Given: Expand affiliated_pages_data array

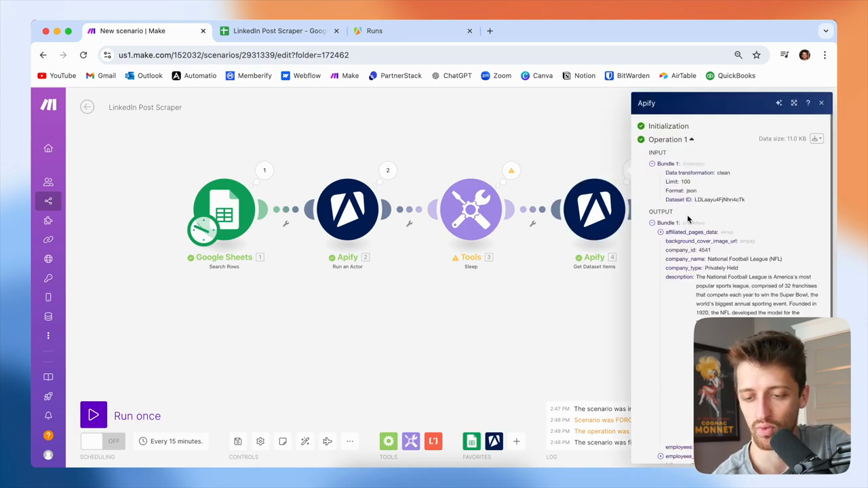Looking at the screenshot, I should point(660,232).
